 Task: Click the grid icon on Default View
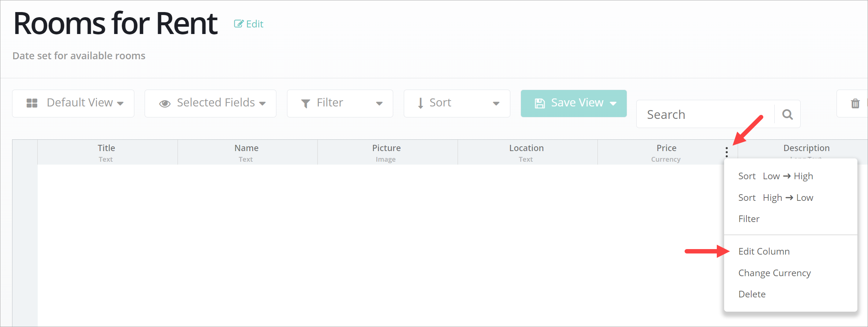point(32,103)
